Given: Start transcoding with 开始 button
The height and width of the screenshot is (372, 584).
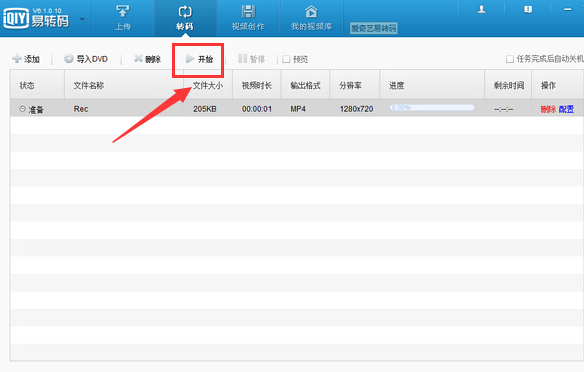Looking at the screenshot, I should pyautogui.click(x=199, y=59).
